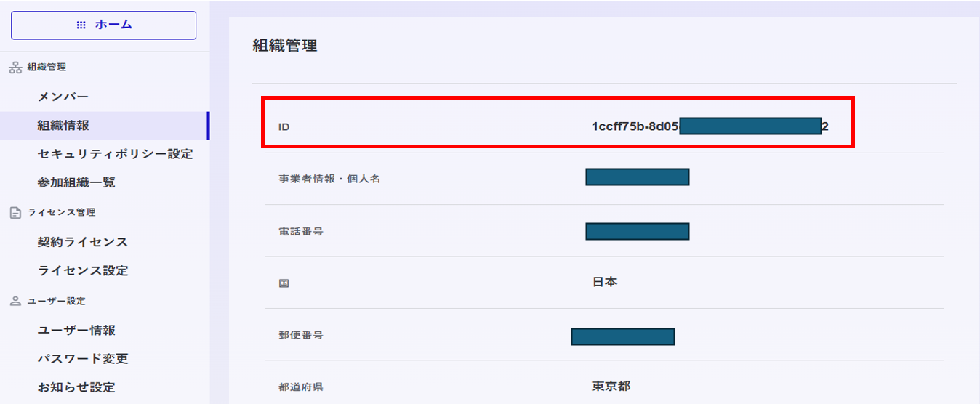Open ユーザー情報 page
980x404 pixels.
[x=76, y=330]
